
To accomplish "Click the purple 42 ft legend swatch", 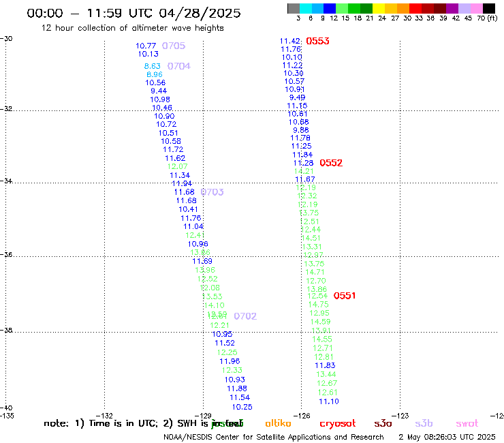I will 452,8.
